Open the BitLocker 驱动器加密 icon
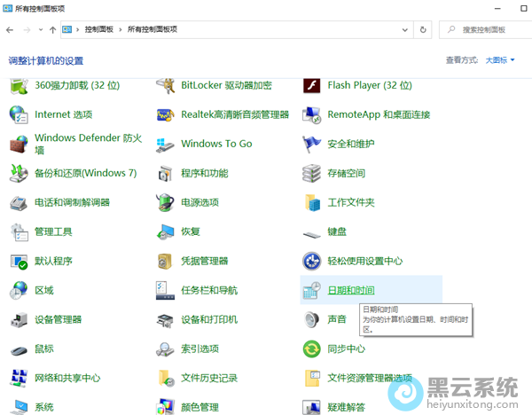Image resolution: width=532 pixels, height=415 pixels. 166,86
